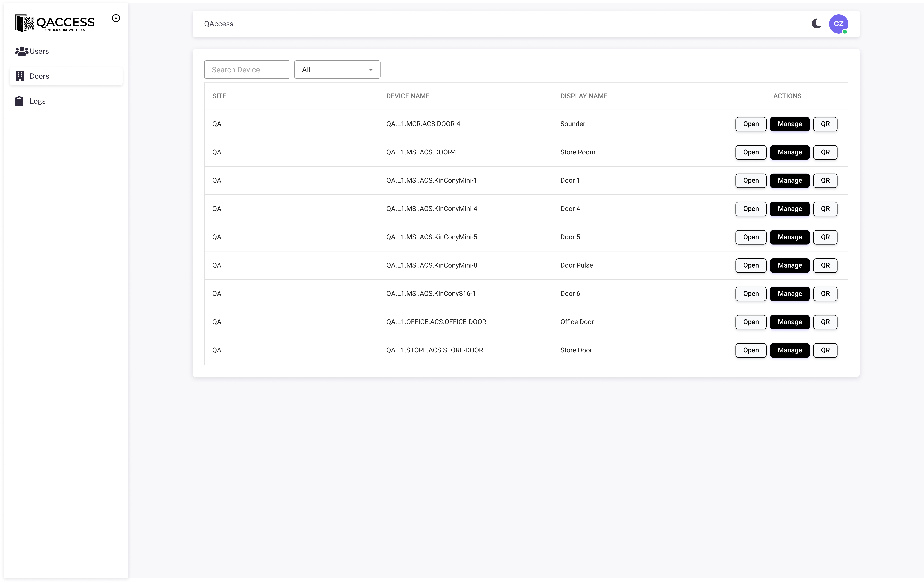
Task: Manage the Sounder device
Action: pyautogui.click(x=790, y=124)
